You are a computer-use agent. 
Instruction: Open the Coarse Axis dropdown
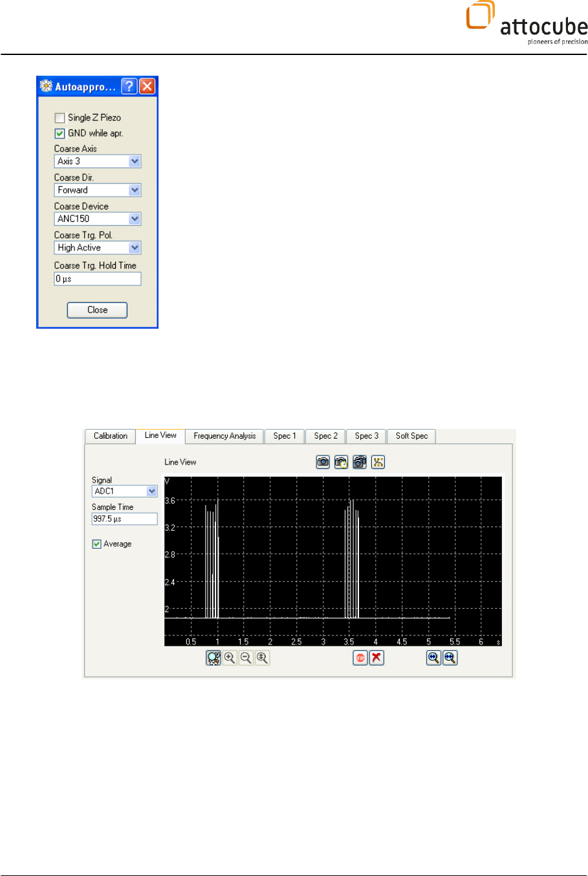click(x=98, y=161)
